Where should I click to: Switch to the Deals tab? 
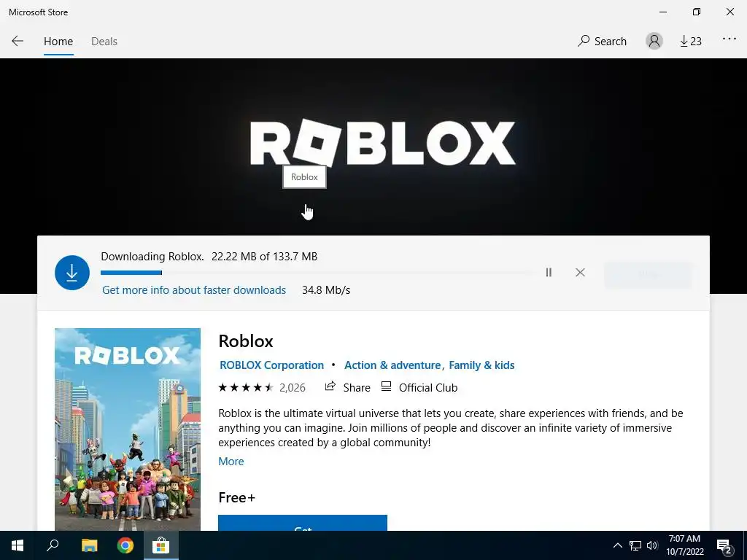tap(104, 42)
